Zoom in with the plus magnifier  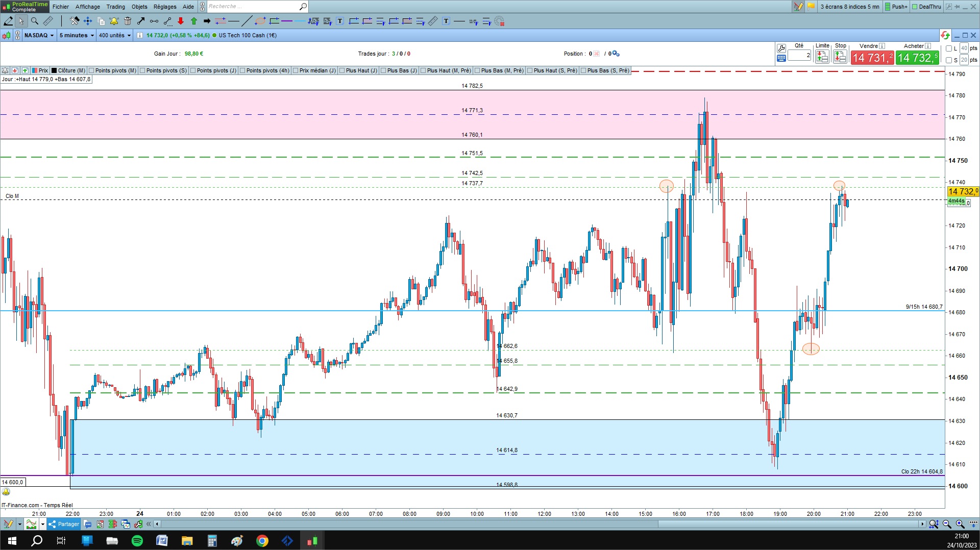point(960,524)
